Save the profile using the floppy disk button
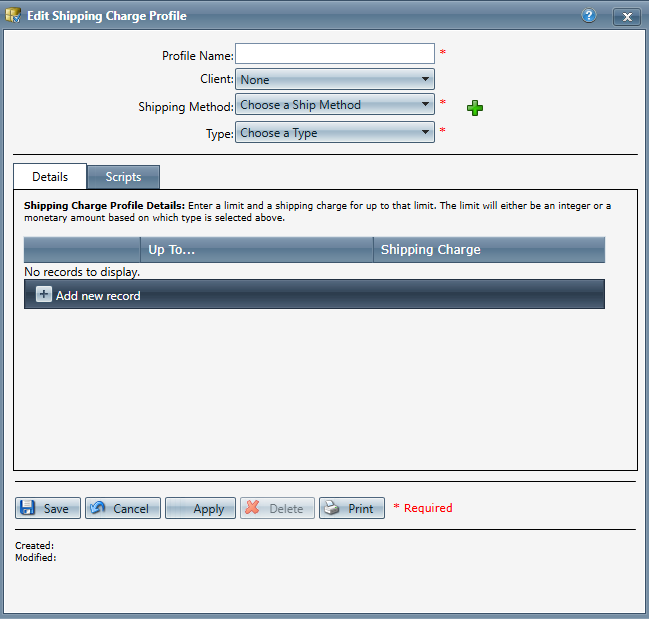This screenshot has width=649, height=619. (x=48, y=508)
